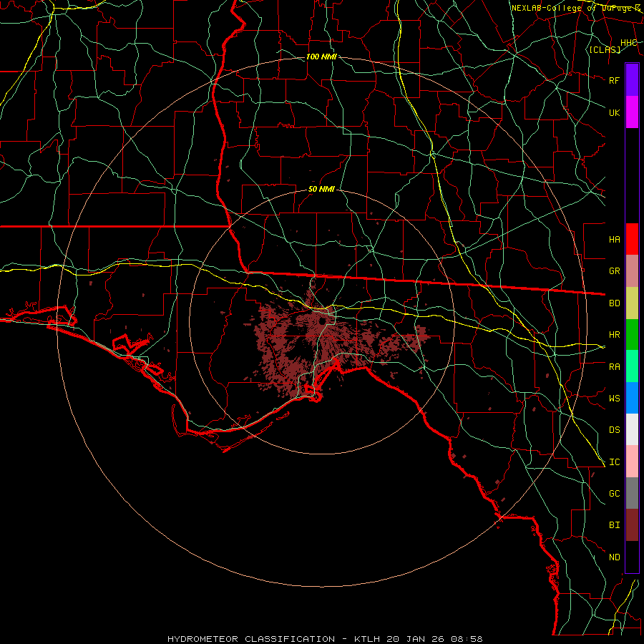644x644 pixels.
Task: Click the RA legend label
Action: click(615, 367)
